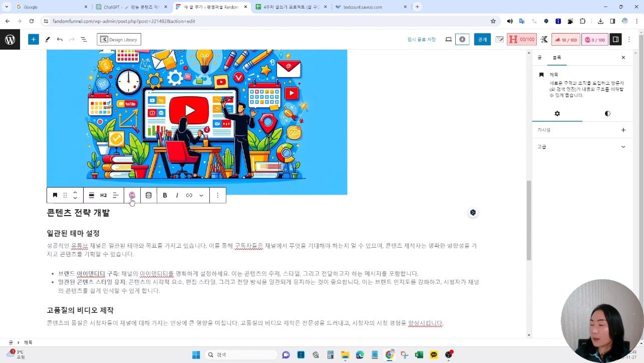Image resolution: width=644 pixels, height=363 pixels.
Task: Click the 제목 breadcrumb at the bottom
Action: 28,342
